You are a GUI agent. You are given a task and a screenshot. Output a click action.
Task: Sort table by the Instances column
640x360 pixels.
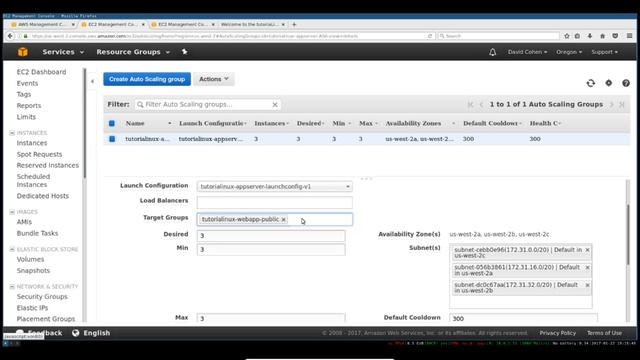pyautogui.click(x=271, y=123)
